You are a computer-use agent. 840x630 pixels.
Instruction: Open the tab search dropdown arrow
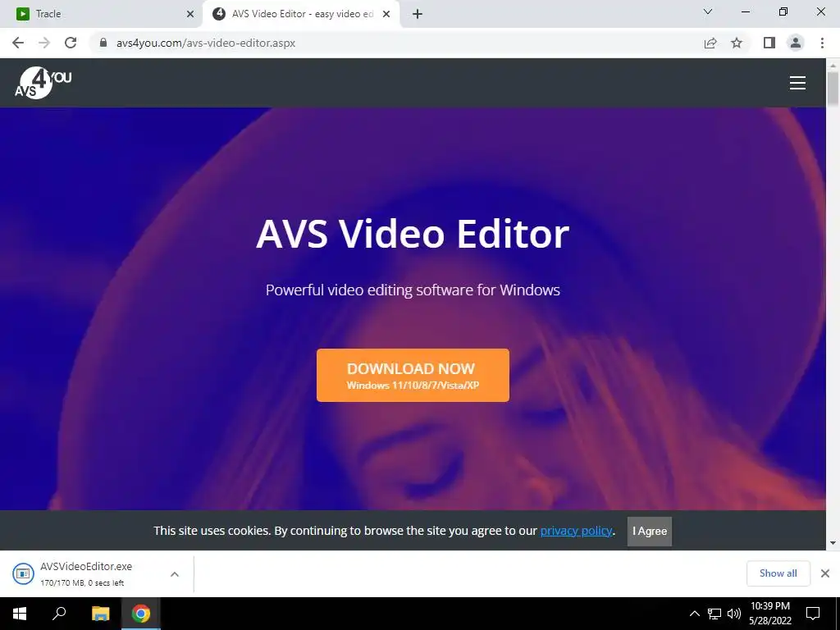click(x=708, y=11)
